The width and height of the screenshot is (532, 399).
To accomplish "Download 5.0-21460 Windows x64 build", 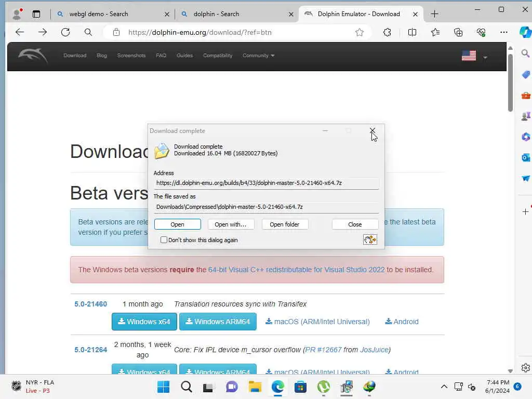I will click(144, 321).
